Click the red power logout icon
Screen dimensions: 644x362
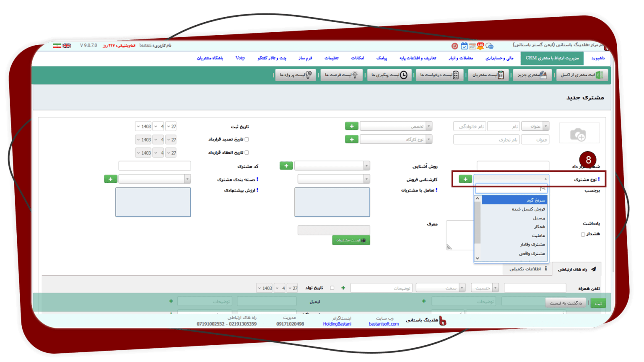pyautogui.click(x=454, y=46)
